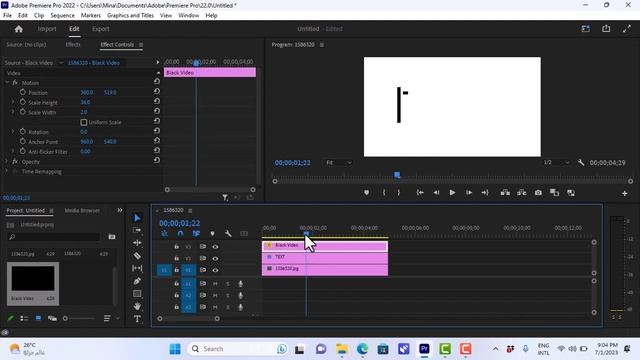Expand the Time Remapping effect
This screenshot has width=640, height=360.
7,171
